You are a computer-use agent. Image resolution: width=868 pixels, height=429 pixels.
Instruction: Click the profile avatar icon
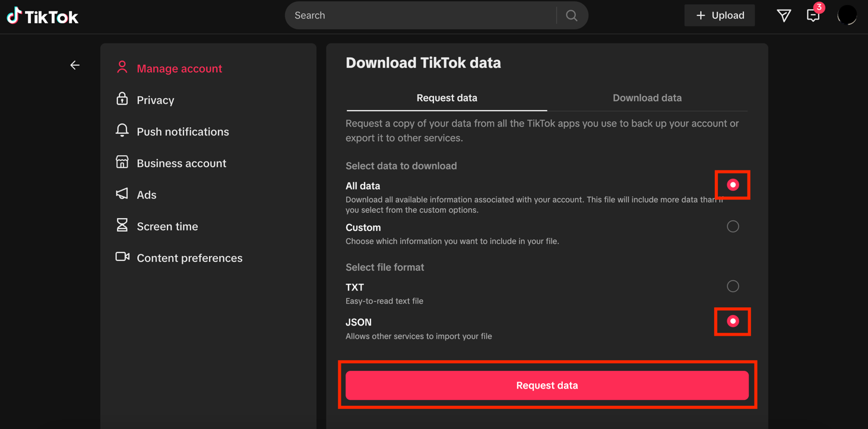(847, 15)
